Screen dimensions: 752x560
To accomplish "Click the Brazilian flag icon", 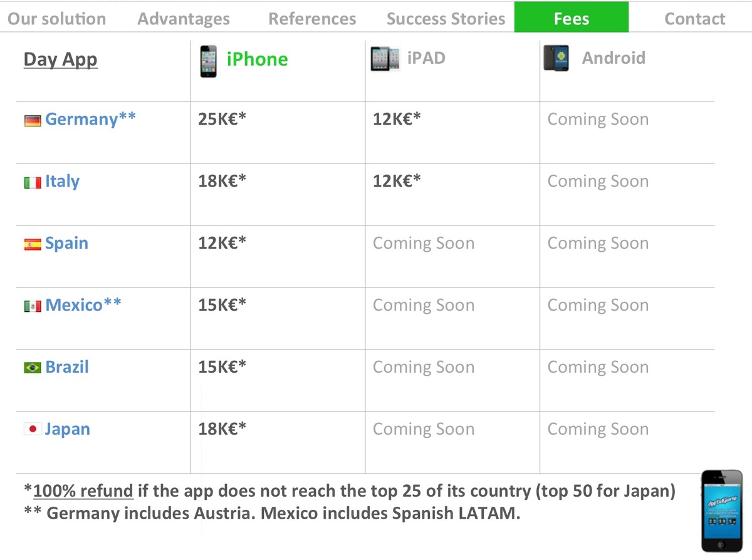I will pyautogui.click(x=33, y=368).
